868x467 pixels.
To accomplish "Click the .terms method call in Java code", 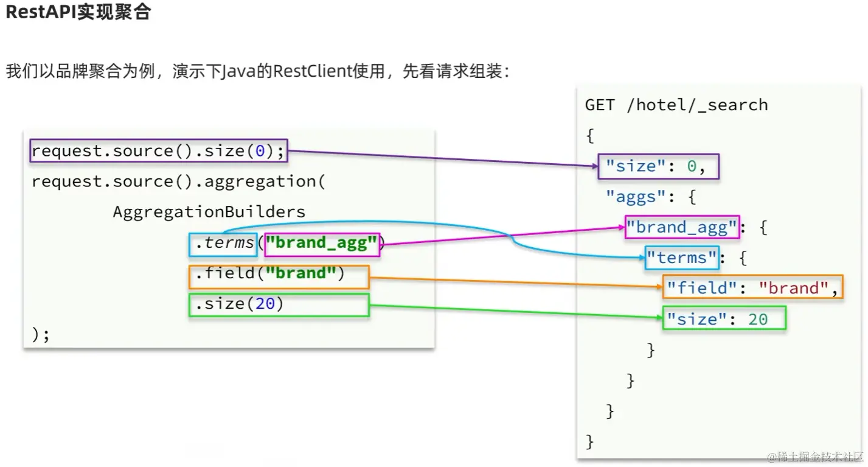I will pos(223,244).
